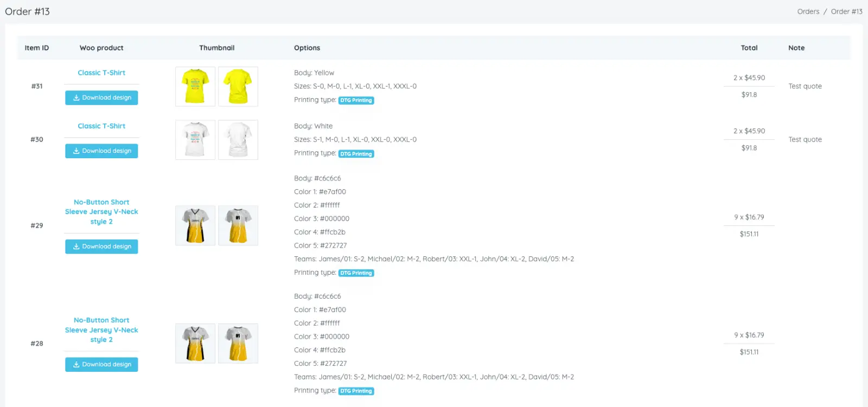Viewport: 868px width, 407px height.
Task: Open the yellow T-shirt front thumbnail
Action: click(195, 87)
